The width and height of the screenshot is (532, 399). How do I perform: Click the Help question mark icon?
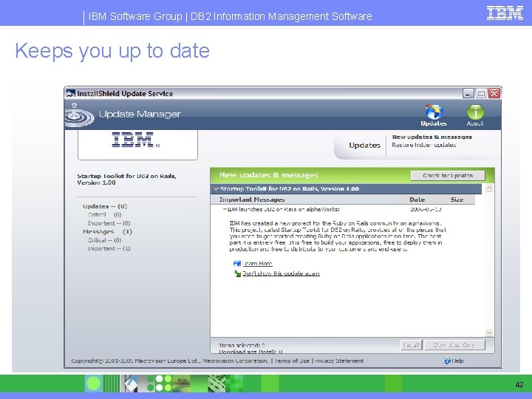click(447, 361)
